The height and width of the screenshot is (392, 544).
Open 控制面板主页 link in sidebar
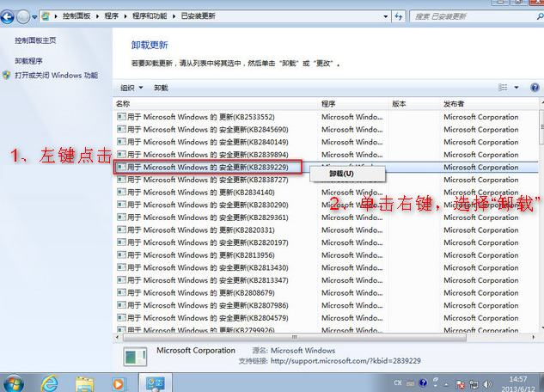35,40
